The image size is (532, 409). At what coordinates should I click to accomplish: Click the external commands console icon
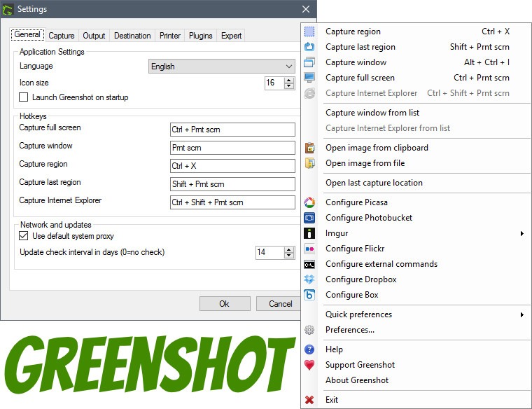309,265
